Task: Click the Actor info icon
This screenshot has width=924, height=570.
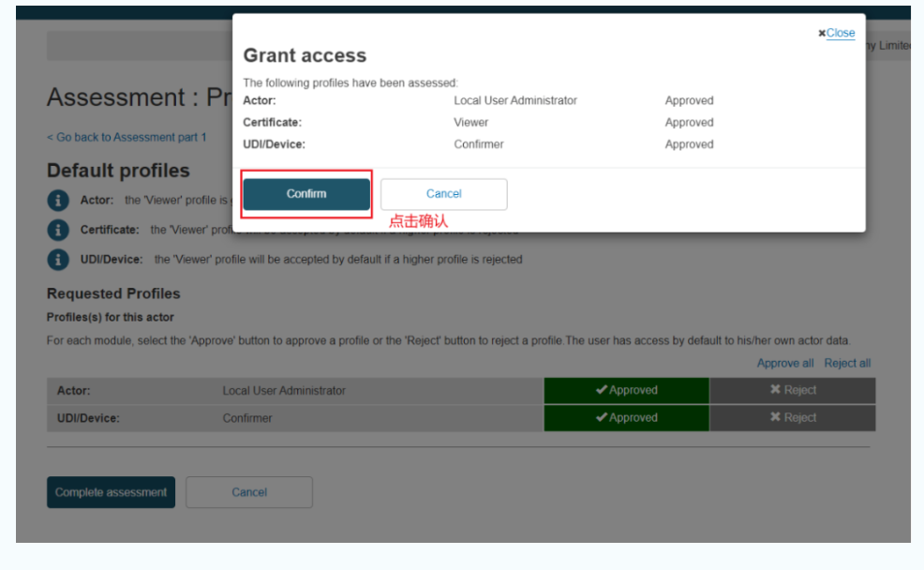Action: 58,201
